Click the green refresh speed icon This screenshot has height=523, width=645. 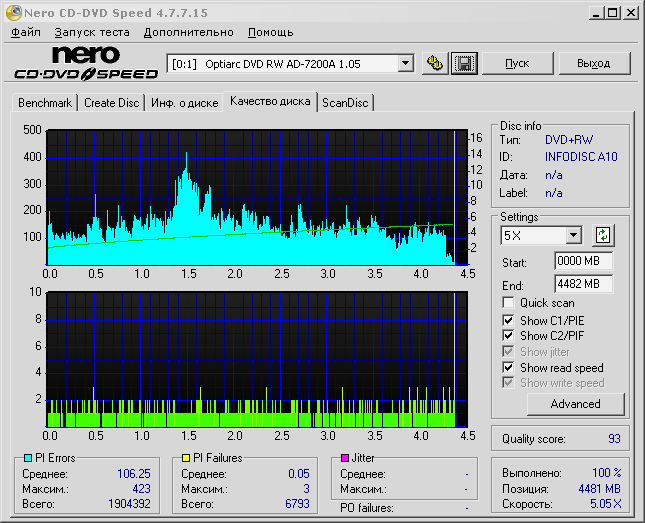(602, 236)
